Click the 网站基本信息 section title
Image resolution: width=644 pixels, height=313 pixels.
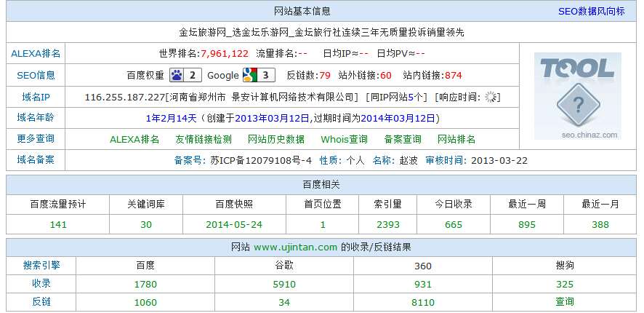click(x=302, y=11)
